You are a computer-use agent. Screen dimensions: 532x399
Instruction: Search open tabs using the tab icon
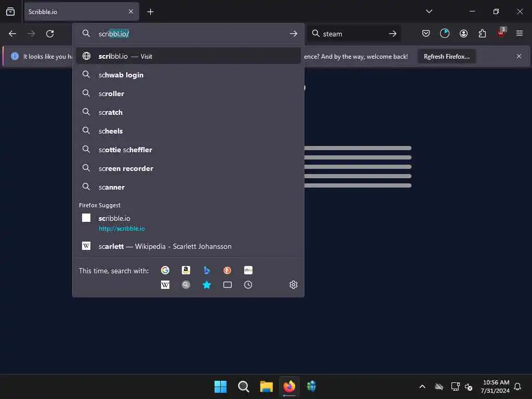[x=228, y=285]
